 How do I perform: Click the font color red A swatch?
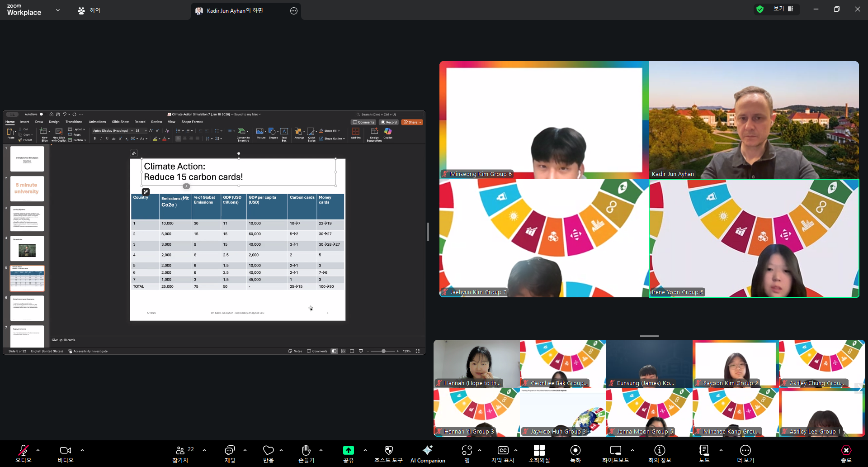tap(165, 138)
